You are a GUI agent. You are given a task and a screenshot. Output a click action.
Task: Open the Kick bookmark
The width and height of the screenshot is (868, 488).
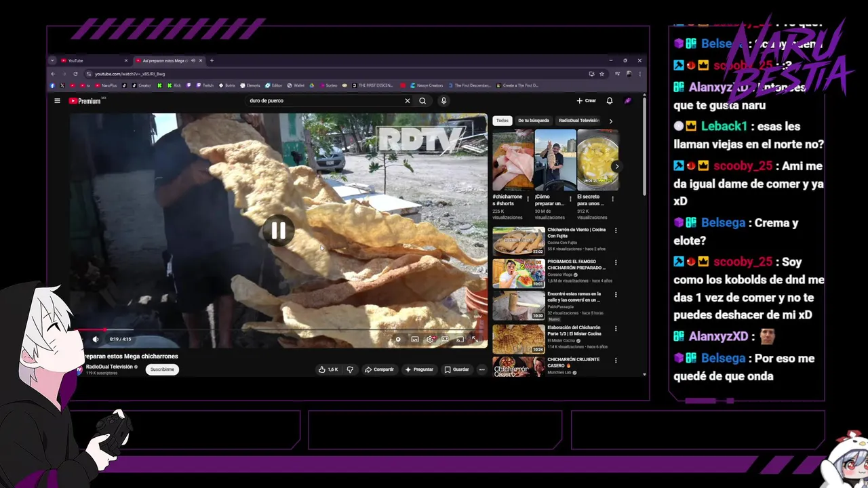(x=173, y=85)
